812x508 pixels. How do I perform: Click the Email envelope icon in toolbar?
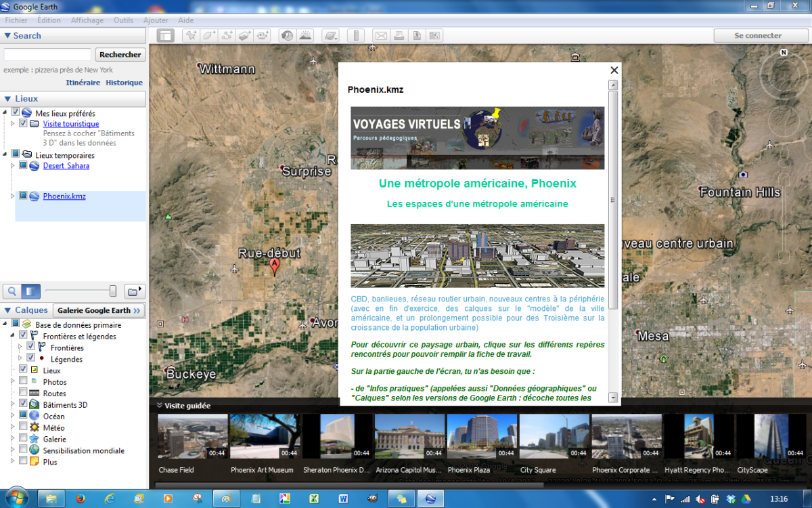point(381,35)
